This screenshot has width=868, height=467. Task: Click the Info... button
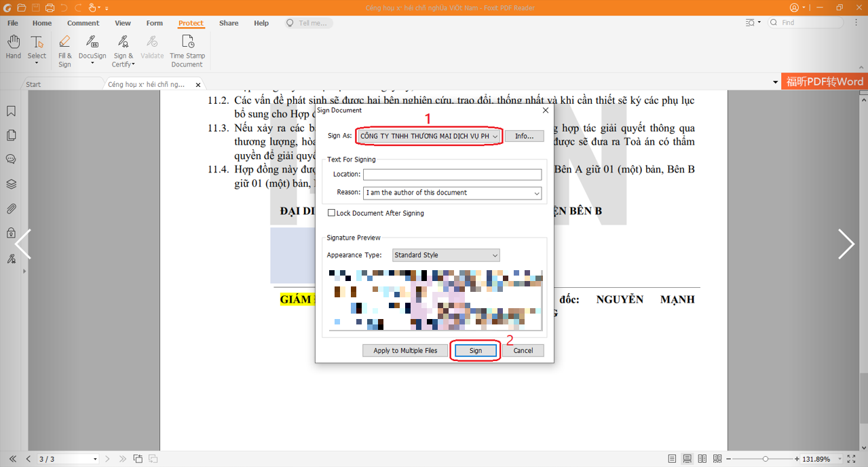[524, 136]
